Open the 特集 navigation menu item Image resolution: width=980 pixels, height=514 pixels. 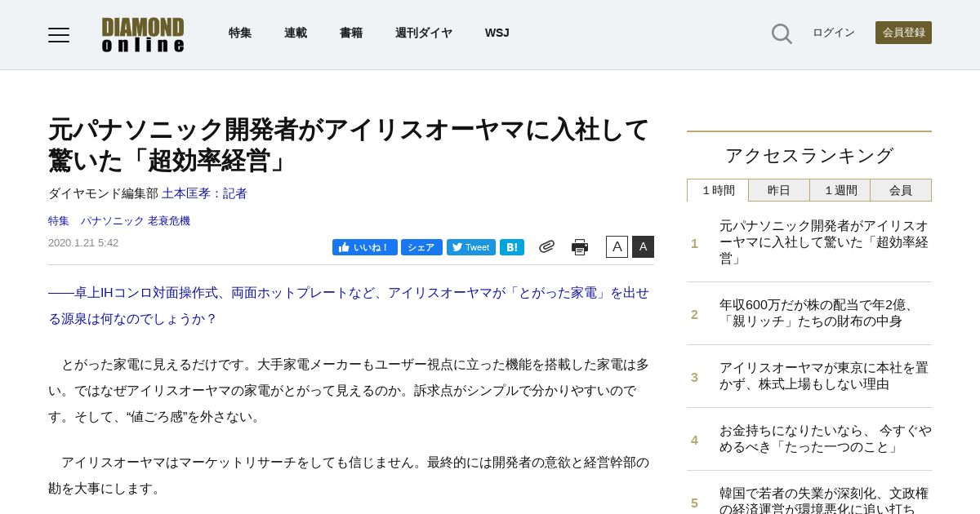click(240, 33)
